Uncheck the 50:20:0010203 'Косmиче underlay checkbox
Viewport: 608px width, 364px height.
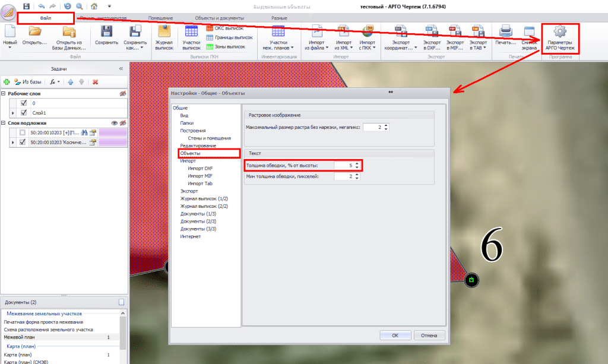23,143
